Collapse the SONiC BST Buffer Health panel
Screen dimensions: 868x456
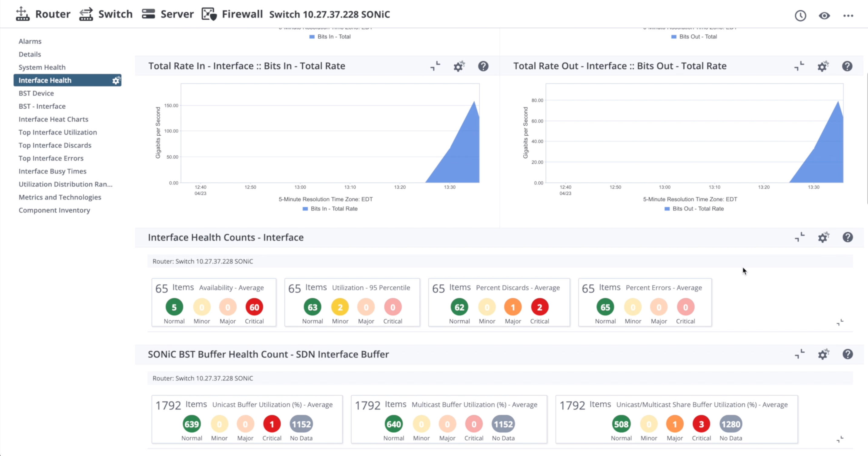[x=800, y=354]
